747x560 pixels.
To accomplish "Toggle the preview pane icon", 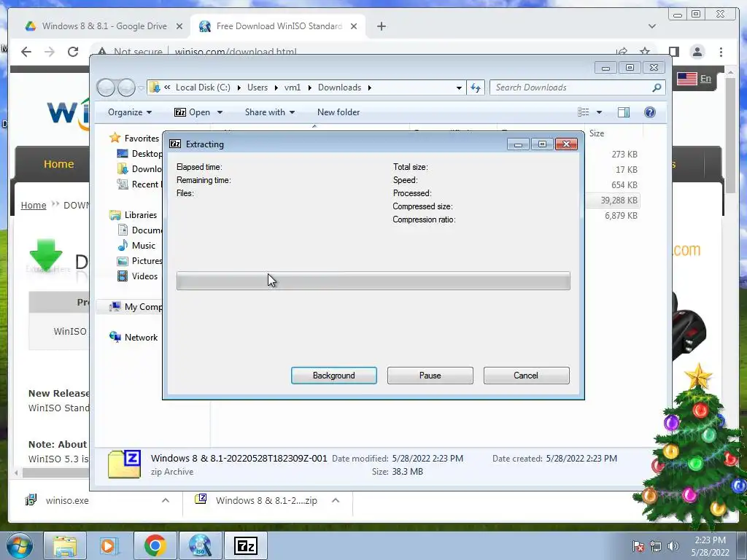I will pyautogui.click(x=624, y=112).
